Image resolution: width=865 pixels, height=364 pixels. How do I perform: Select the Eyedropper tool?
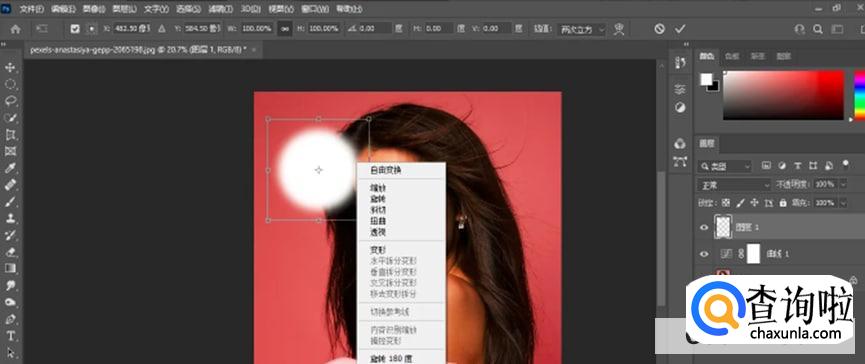click(x=10, y=168)
